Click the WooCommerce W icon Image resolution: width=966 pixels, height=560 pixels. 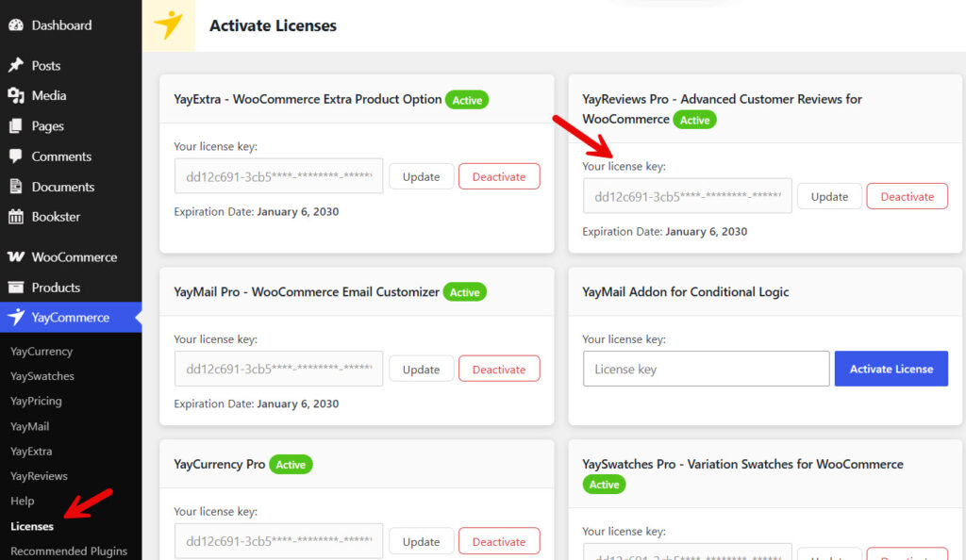click(x=16, y=256)
